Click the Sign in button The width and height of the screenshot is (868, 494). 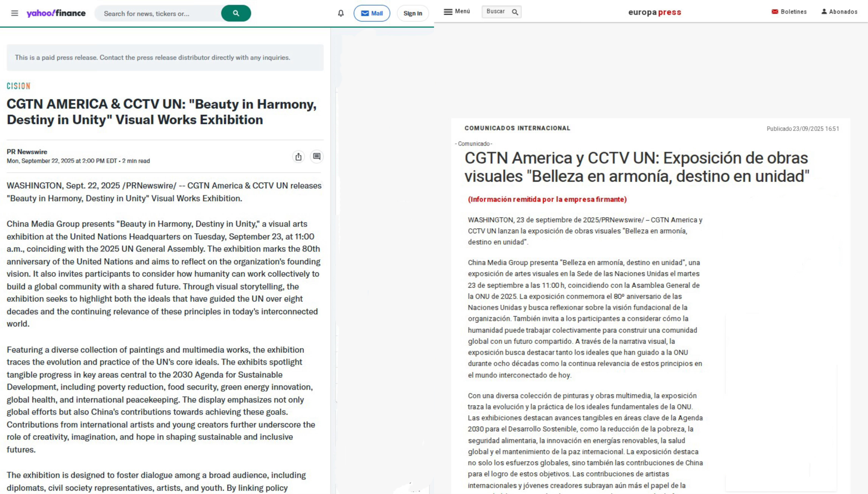[412, 13]
